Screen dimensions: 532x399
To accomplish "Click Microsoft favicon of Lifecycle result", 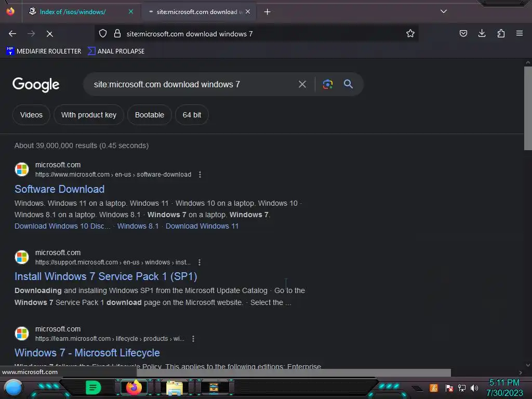I will tap(22, 333).
